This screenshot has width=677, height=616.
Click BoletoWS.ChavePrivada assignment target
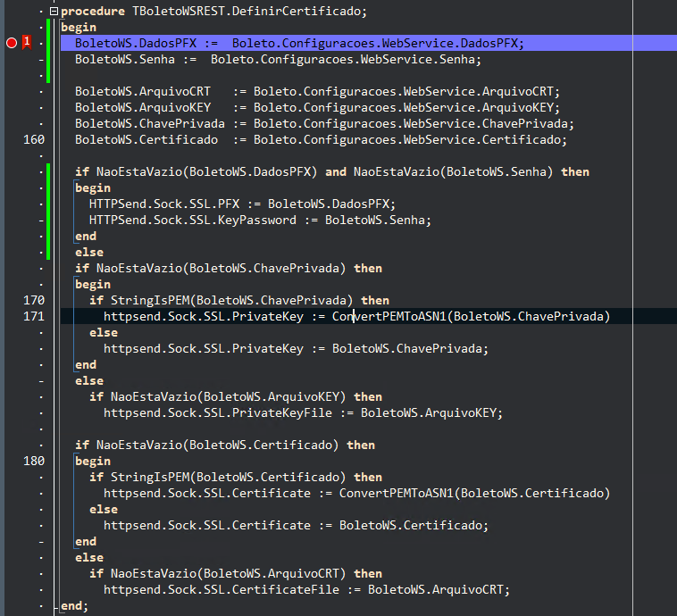click(x=150, y=123)
